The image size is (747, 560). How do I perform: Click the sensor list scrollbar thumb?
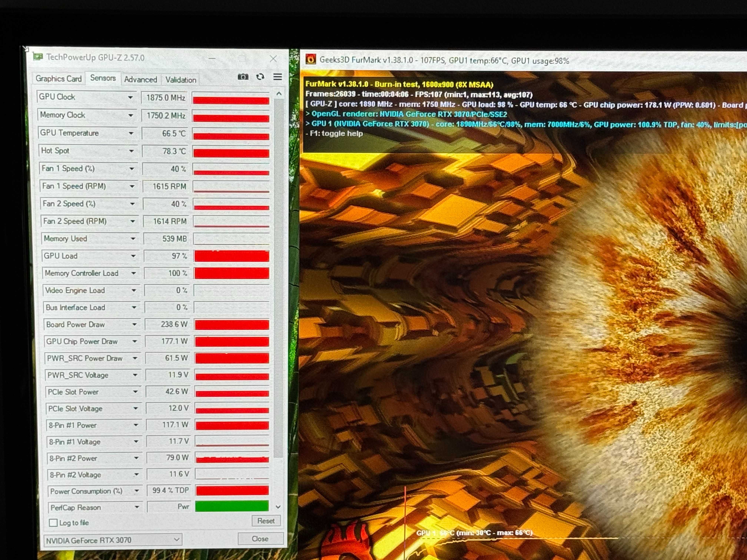[x=279, y=279]
